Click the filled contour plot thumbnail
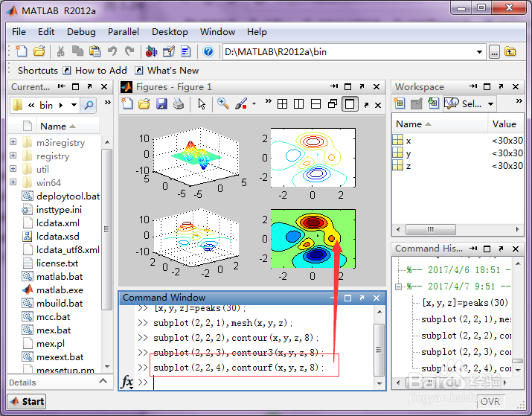532x416 pixels. (313, 239)
